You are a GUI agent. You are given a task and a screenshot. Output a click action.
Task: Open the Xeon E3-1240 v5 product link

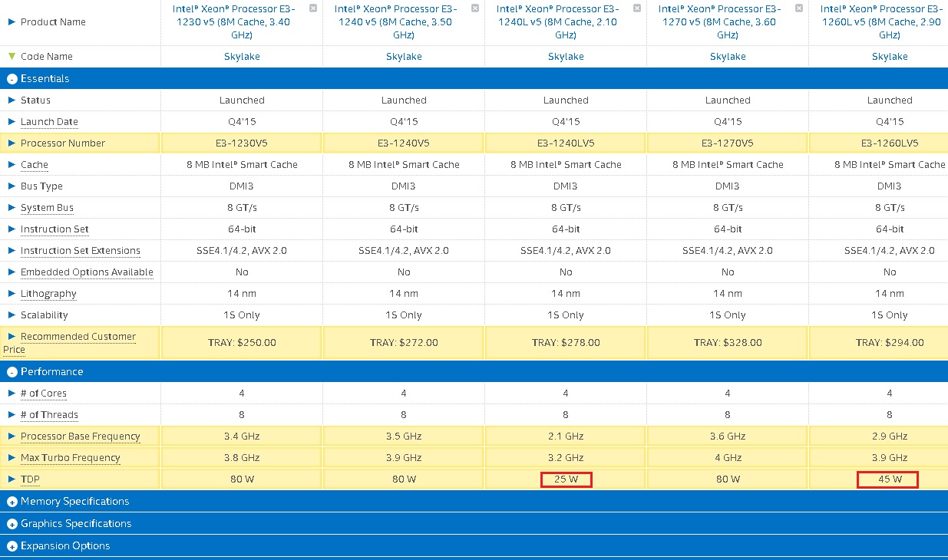(x=396, y=22)
